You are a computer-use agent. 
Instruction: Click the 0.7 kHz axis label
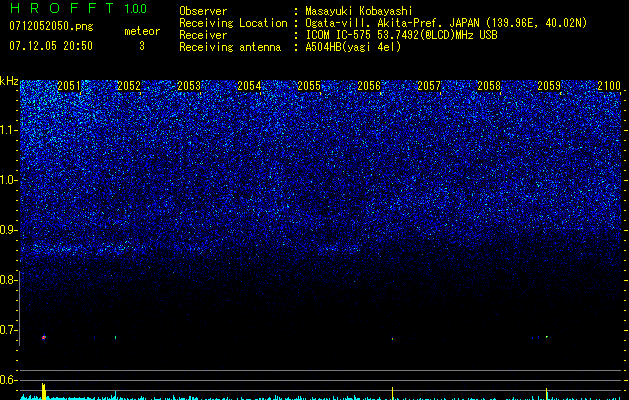[8, 330]
